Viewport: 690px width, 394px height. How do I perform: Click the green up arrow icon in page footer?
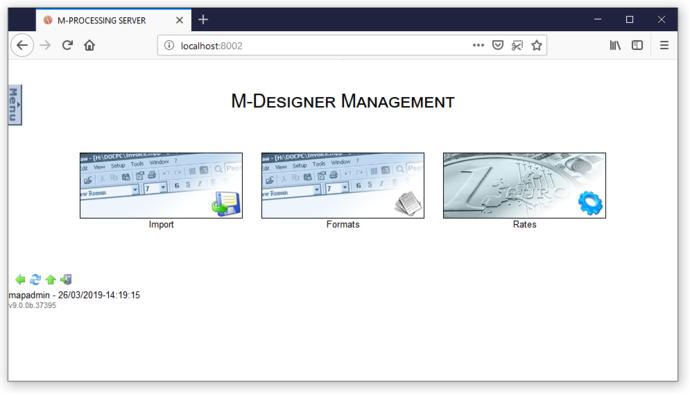(51, 280)
